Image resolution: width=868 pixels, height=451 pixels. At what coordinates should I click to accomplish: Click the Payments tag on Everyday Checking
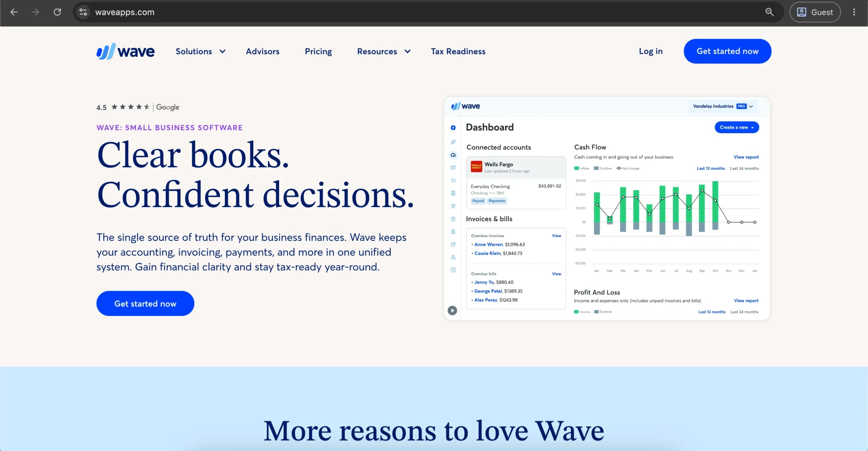497,201
